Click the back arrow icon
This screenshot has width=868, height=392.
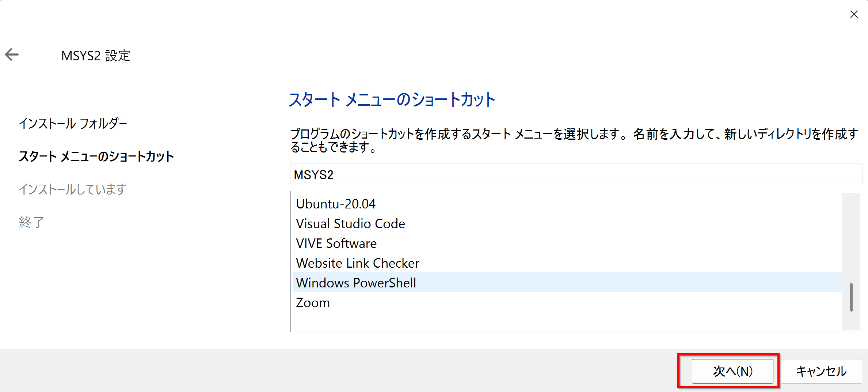pyautogui.click(x=12, y=55)
